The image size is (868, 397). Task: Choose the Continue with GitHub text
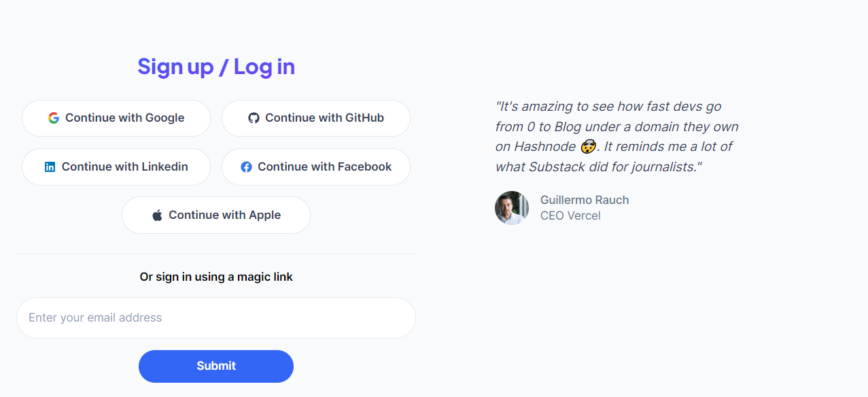click(324, 118)
